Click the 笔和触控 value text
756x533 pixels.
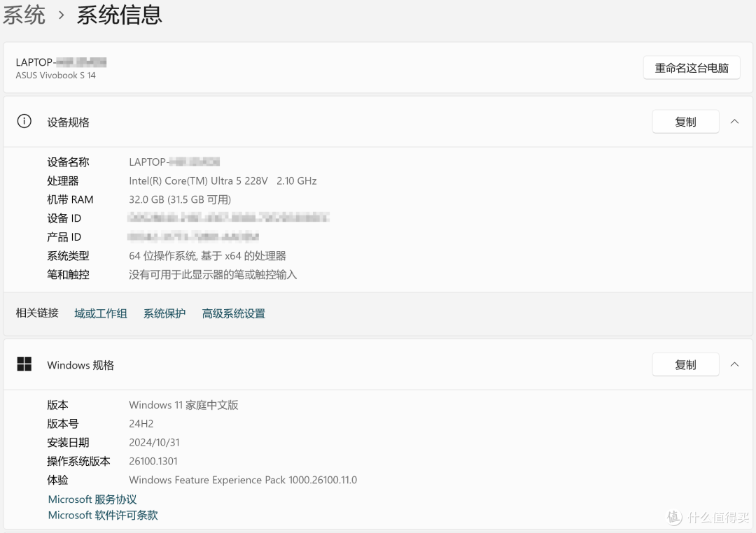point(213,275)
